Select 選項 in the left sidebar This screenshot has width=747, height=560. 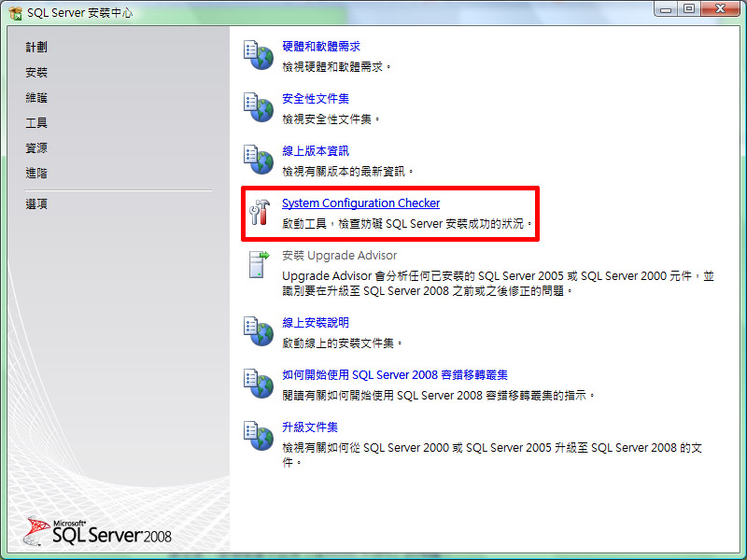36,203
